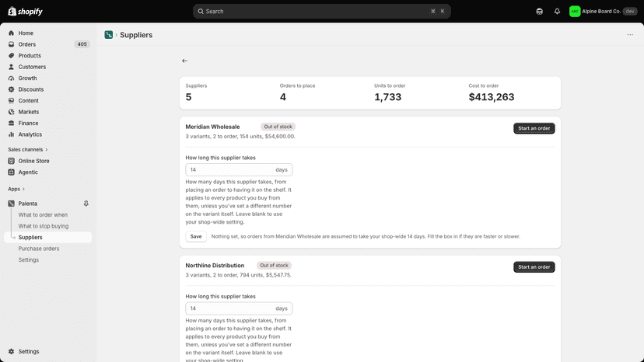Click the Settings gear icon
Image resolution: width=644 pixels, height=362 pixels.
pos(11,352)
